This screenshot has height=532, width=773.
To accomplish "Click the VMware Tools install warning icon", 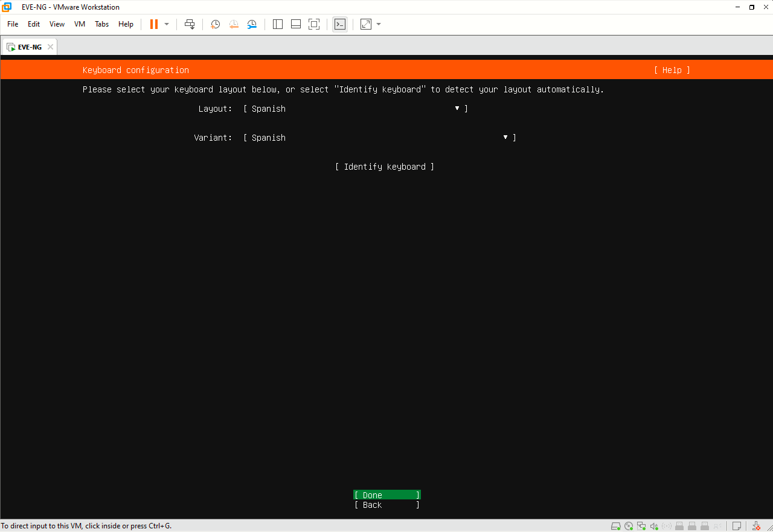I will tap(756, 526).
